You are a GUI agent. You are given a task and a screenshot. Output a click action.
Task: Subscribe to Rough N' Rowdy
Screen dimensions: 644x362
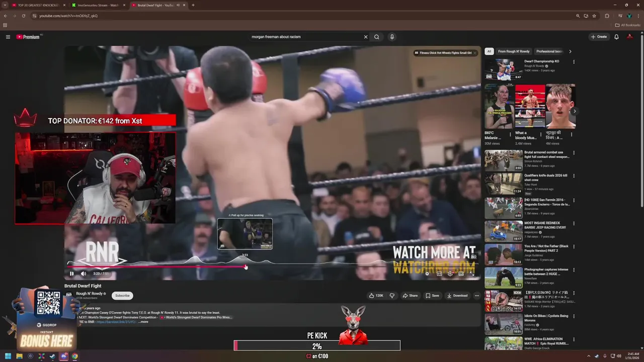pos(122,296)
